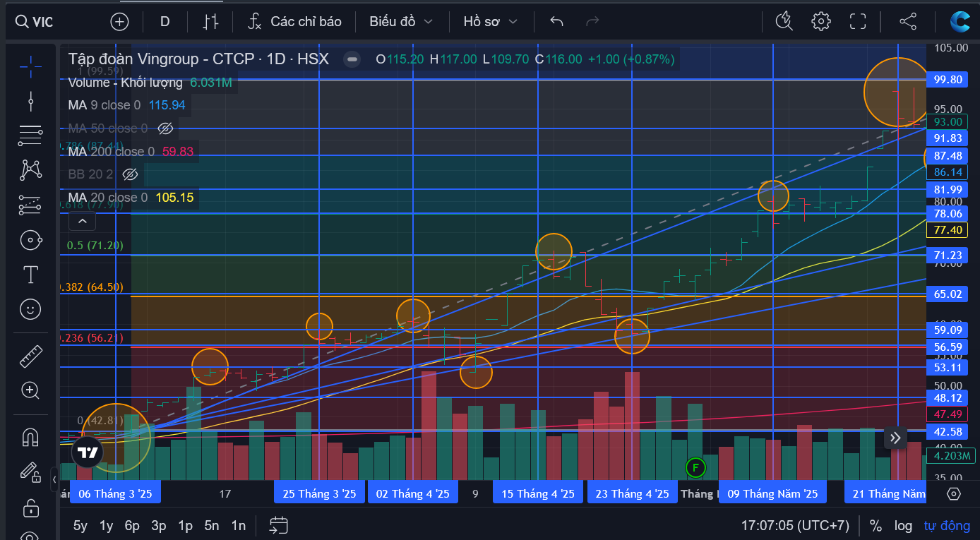Collapse the left drawing toolbar arrow
980x540 pixels.
pos(54,480)
